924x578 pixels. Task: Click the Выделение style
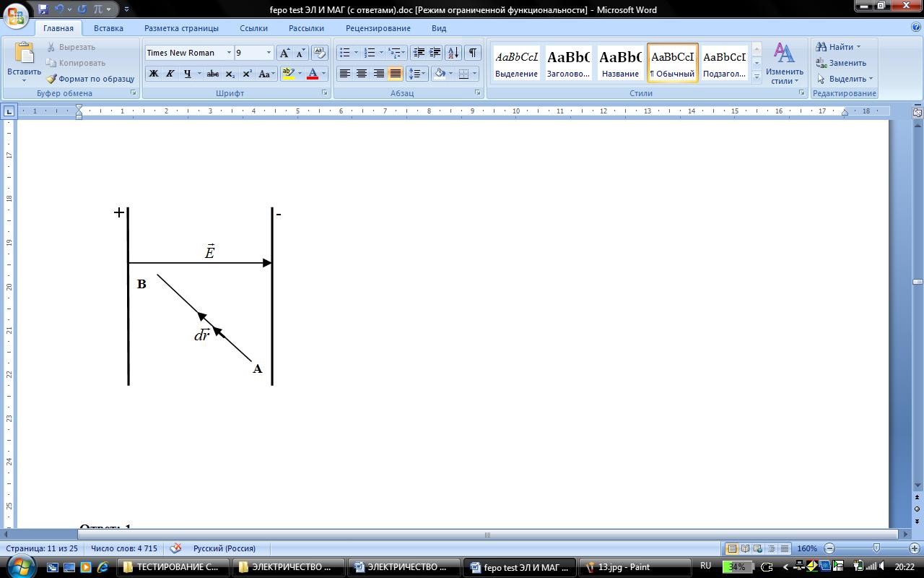tap(516, 63)
